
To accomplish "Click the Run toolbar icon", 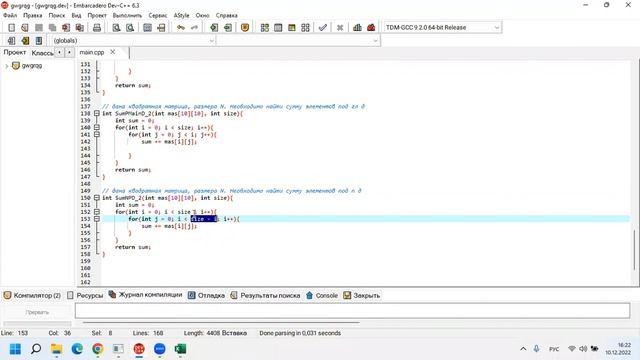I will (278, 28).
